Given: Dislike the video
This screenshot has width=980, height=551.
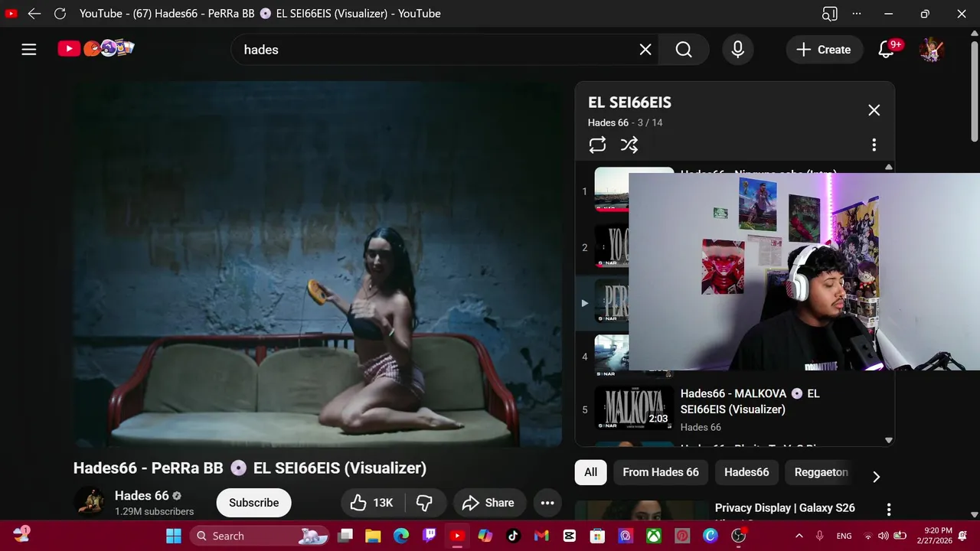Looking at the screenshot, I should pos(424,503).
